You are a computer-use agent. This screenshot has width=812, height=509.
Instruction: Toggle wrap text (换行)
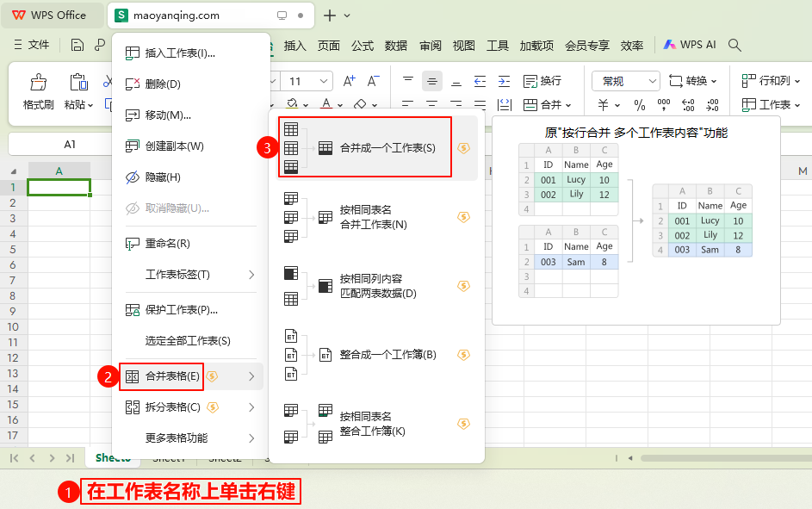click(x=542, y=81)
